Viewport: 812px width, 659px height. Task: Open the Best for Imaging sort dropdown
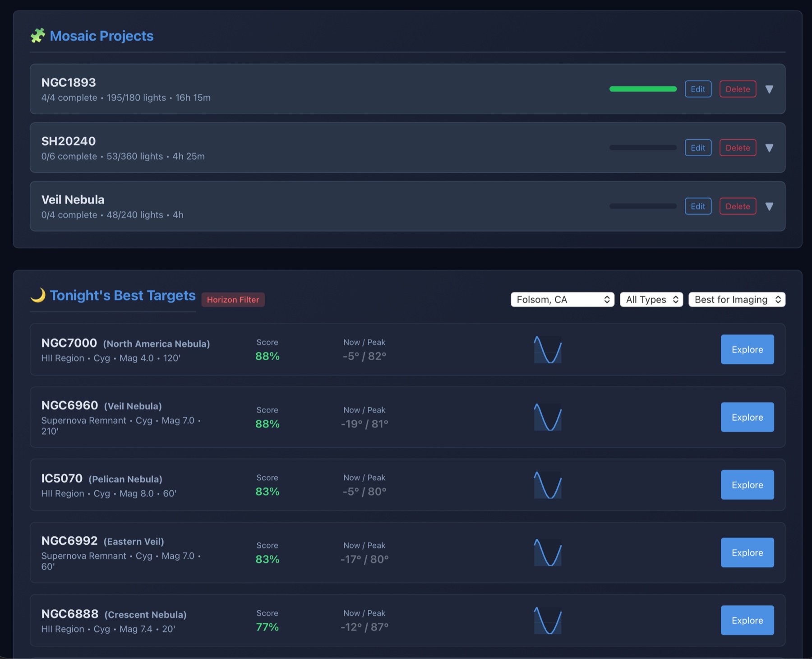tap(737, 300)
